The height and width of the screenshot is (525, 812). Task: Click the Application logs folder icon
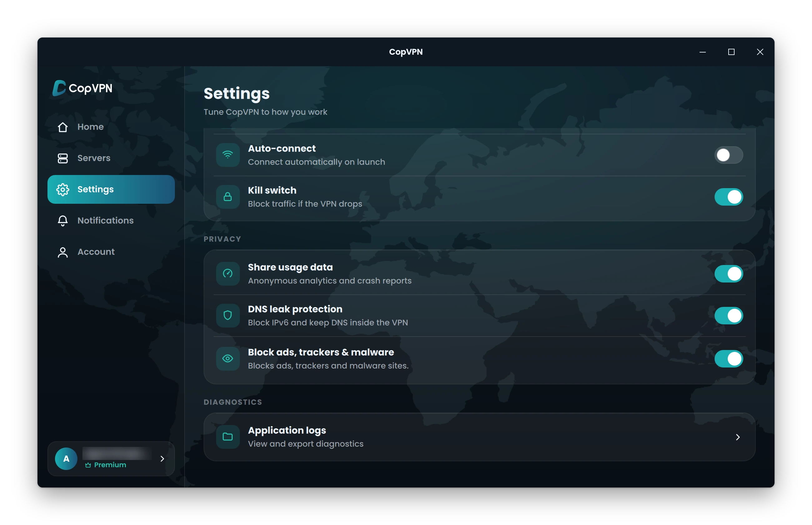[228, 437]
